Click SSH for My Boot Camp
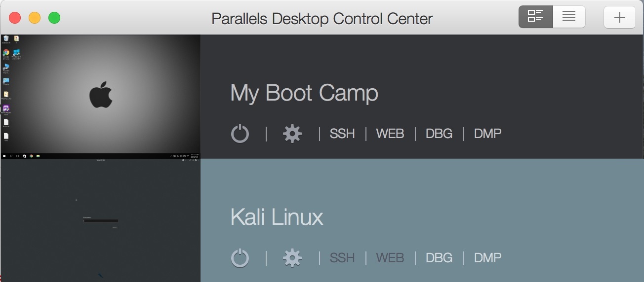 [342, 134]
